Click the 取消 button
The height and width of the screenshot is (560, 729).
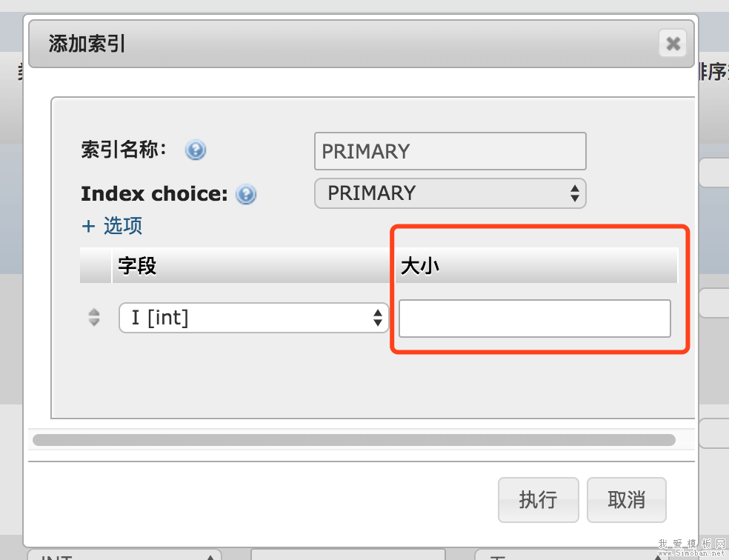[626, 500]
